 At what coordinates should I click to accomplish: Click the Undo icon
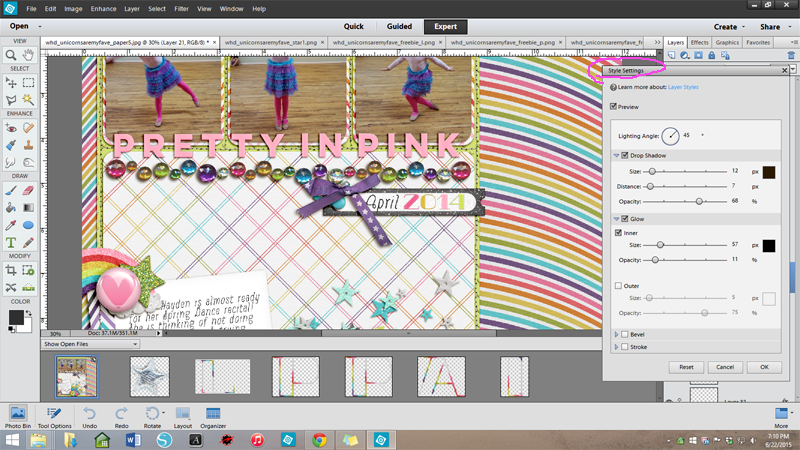tap(90, 412)
